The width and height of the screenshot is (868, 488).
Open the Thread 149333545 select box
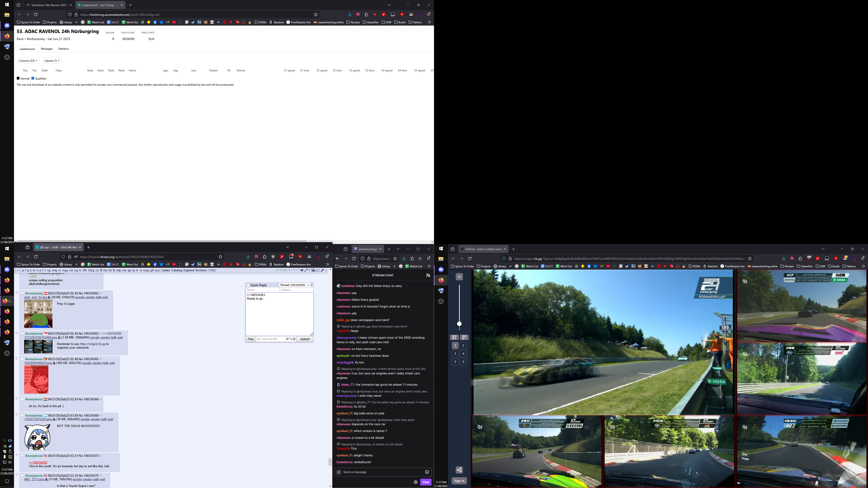pos(295,285)
